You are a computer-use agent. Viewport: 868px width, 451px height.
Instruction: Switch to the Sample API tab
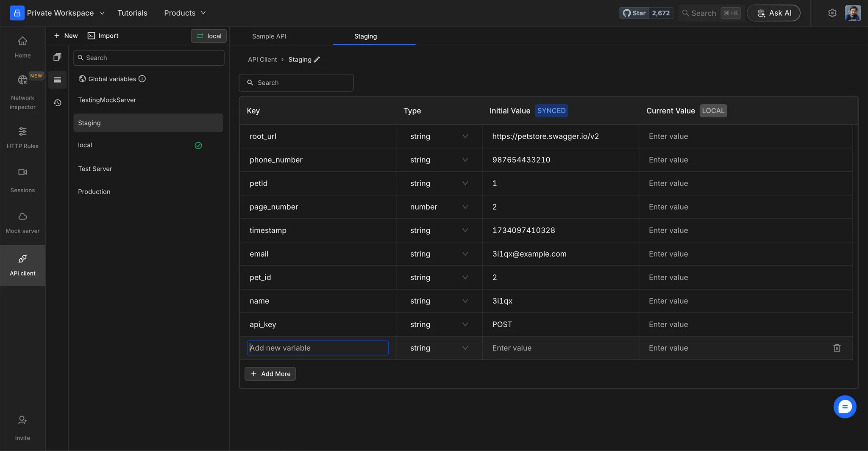tap(269, 36)
